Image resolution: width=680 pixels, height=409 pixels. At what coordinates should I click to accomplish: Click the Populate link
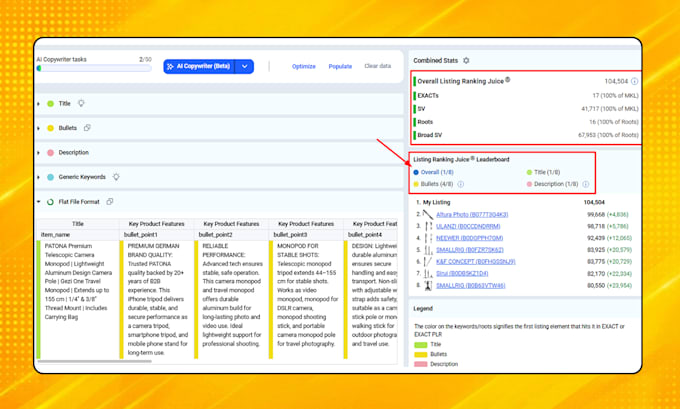(340, 66)
